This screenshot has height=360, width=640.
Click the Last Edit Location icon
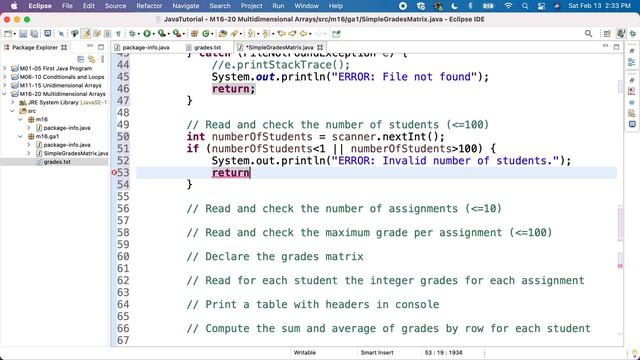281,33
